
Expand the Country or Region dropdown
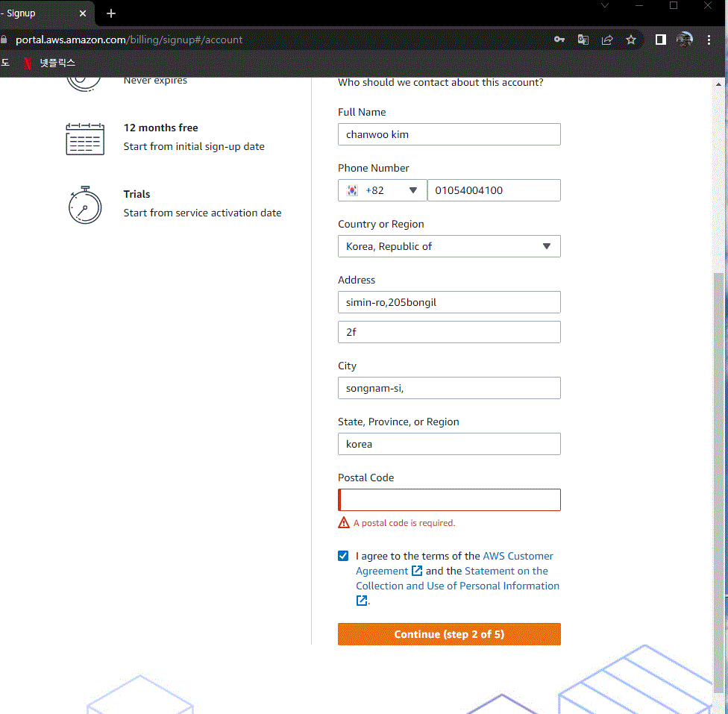coord(449,246)
